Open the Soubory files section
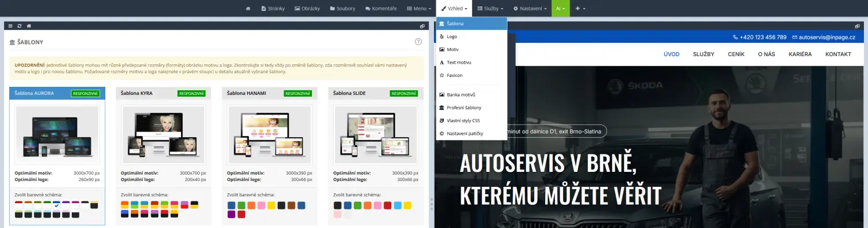Viewport: 868px width, 228px height. pos(343,9)
